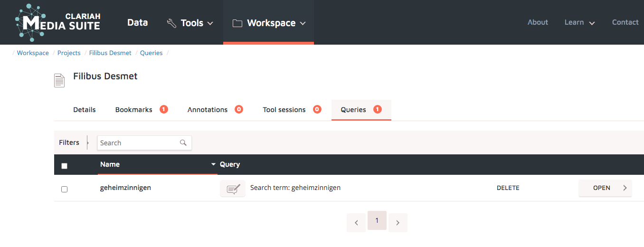Toggle the select-all checkbox in the table header
Screen dimensions: 644x247
point(65,166)
